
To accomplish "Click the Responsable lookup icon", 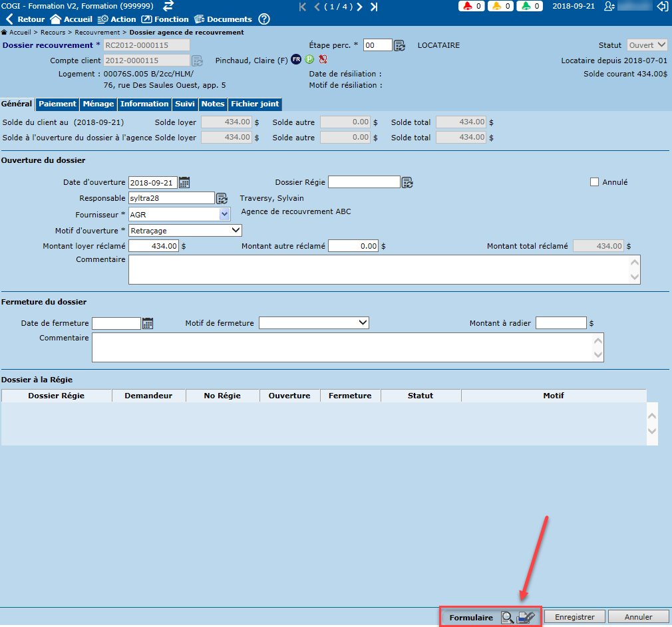I will [x=222, y=198].
